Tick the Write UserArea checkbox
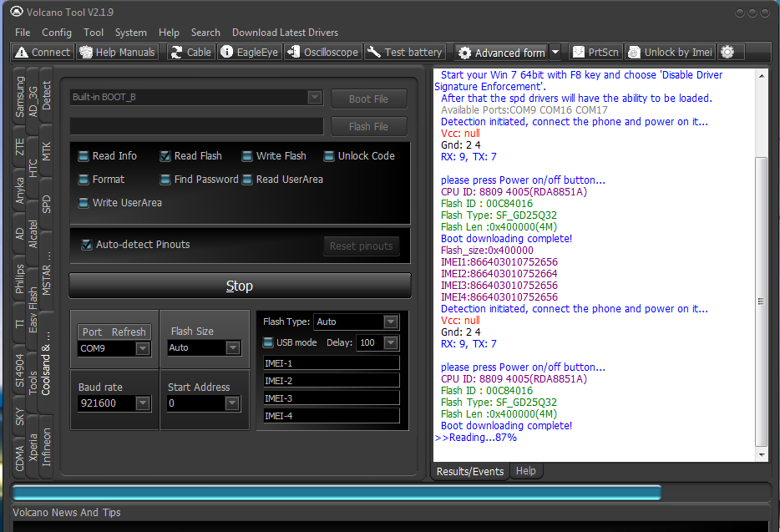This screenshot has height=532, width=780. [x=84, y=203]
